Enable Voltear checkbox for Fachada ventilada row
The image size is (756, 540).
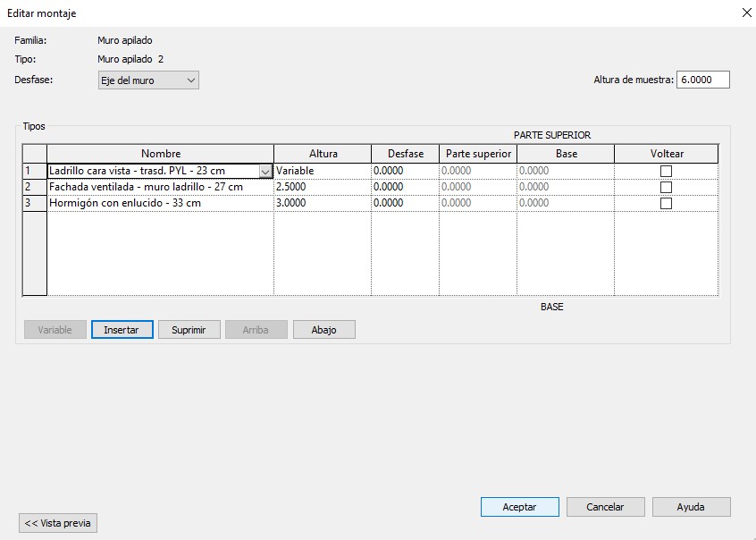[666, 188]
